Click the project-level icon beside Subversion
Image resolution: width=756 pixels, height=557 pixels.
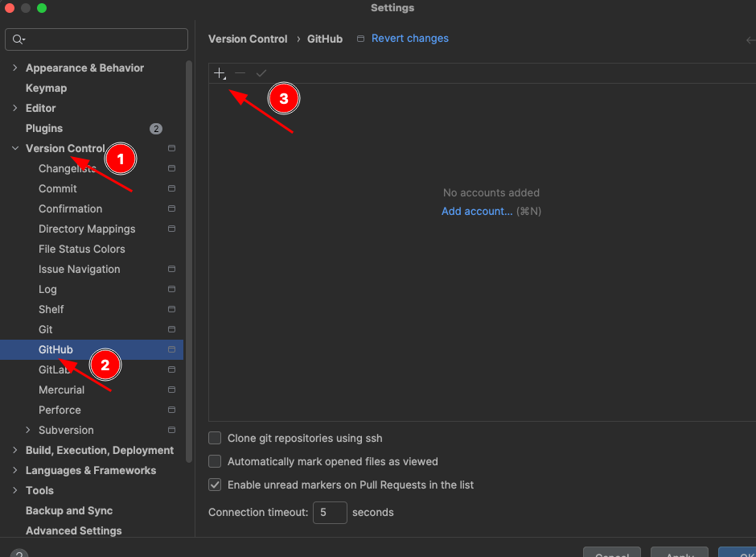tap(171, 430)
